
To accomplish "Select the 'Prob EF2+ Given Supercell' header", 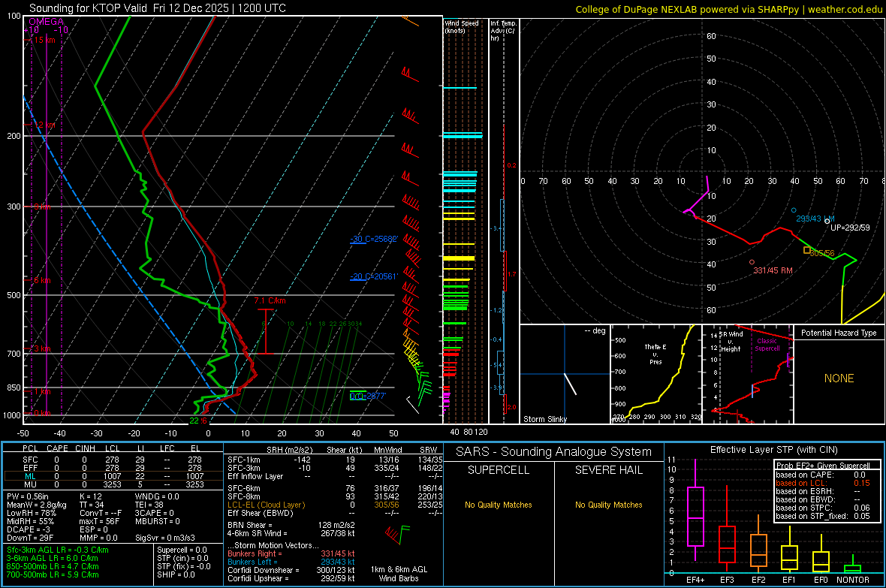I will pos(823,466).
